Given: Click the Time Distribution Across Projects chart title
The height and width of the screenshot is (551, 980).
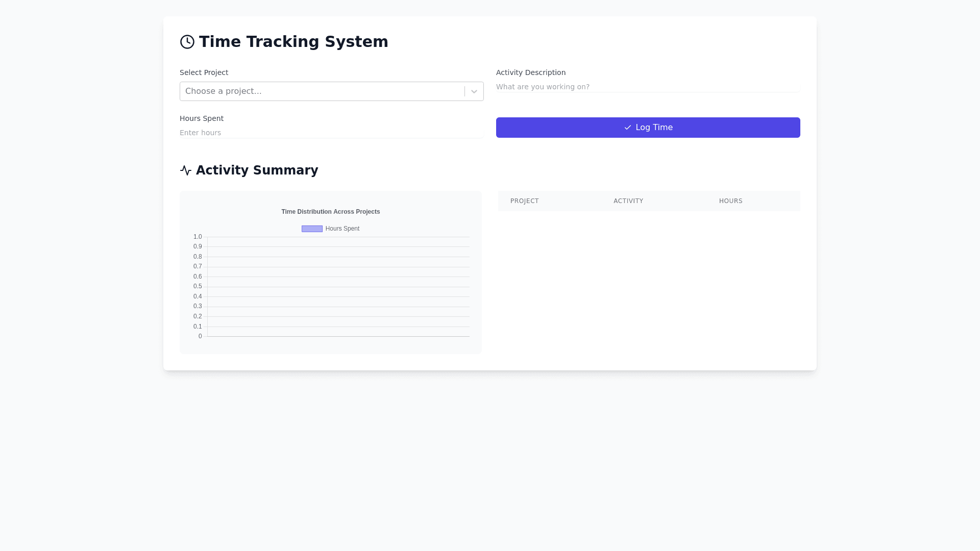Looking at the screenshot, I should click(330, 212).
